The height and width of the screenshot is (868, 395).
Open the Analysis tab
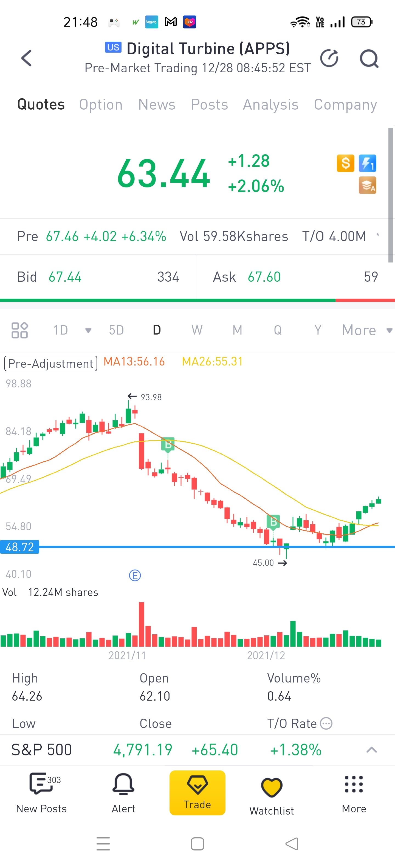[x=271, y=104]
